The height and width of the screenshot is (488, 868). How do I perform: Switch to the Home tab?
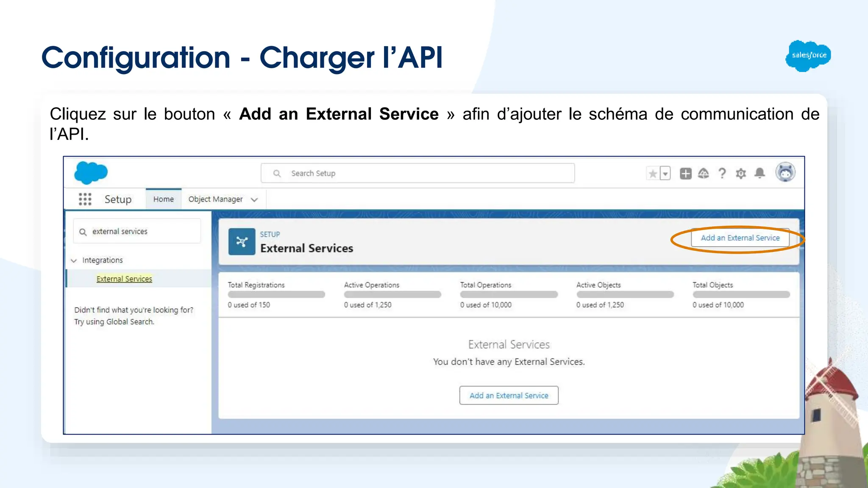(164, 199)
